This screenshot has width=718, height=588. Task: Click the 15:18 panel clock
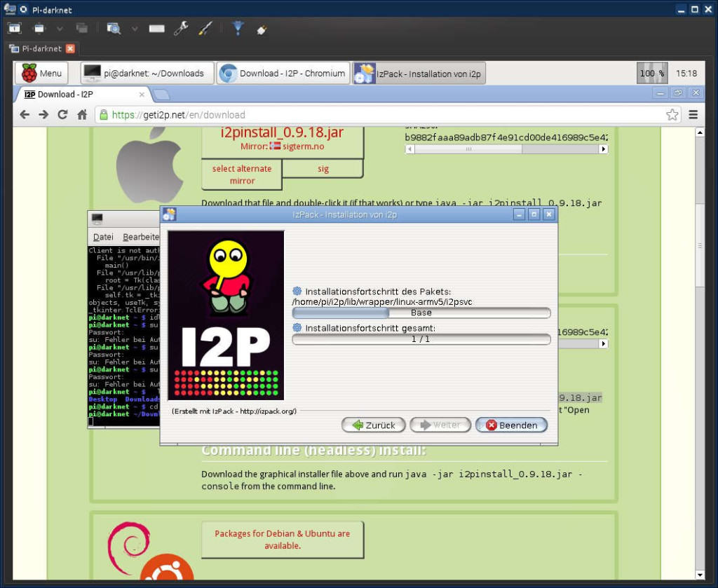[686, 73]
